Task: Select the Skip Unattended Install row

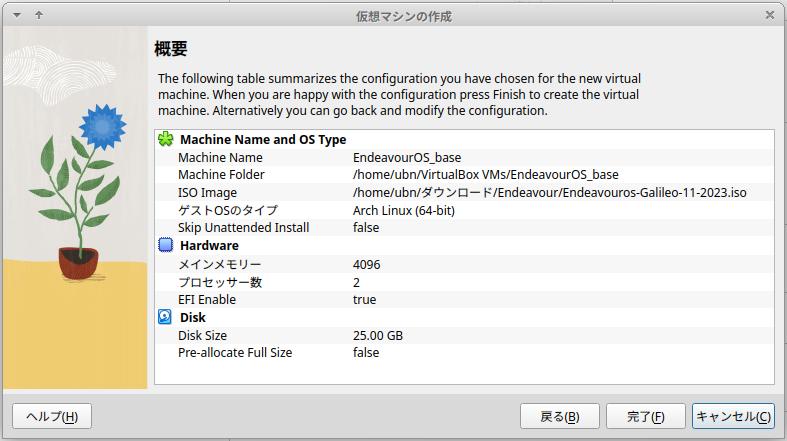Action: (243, 228)
